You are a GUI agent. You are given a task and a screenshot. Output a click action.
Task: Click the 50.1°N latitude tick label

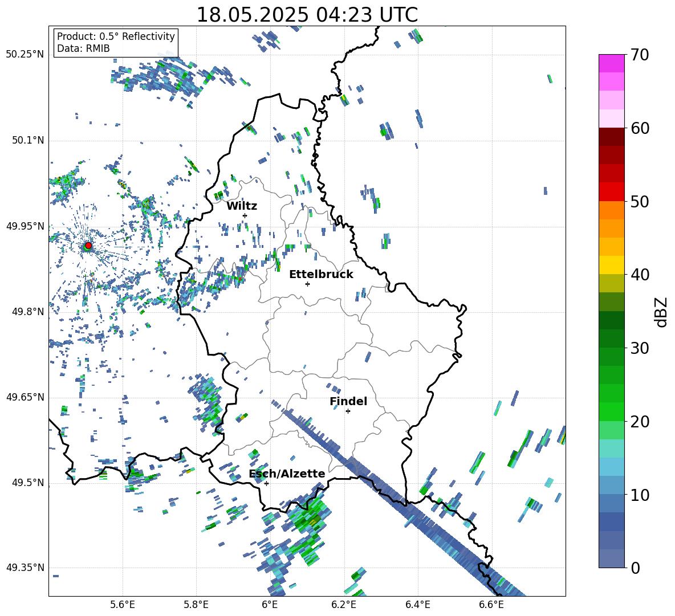pos(28,140)
